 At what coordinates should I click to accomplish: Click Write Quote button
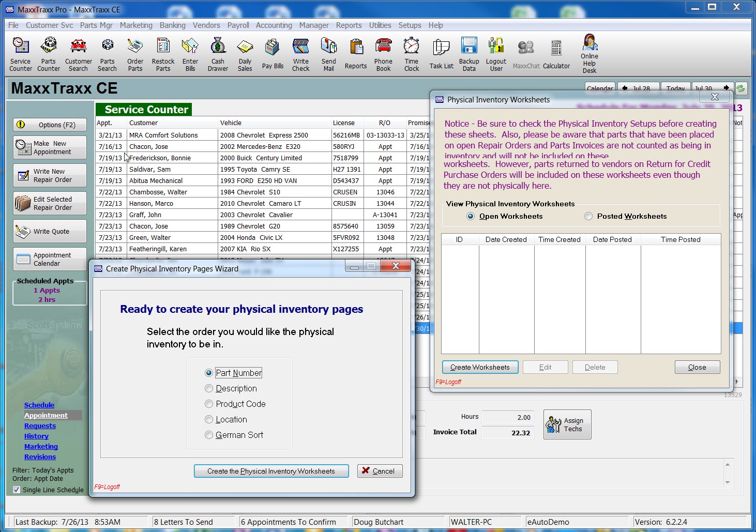(x=50, y=231)
